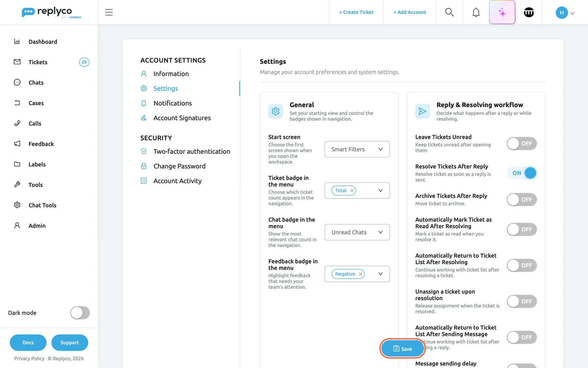Click the AI sparkle icon
The height and width of the screenshot is (368, 588).
click(502, 12)
